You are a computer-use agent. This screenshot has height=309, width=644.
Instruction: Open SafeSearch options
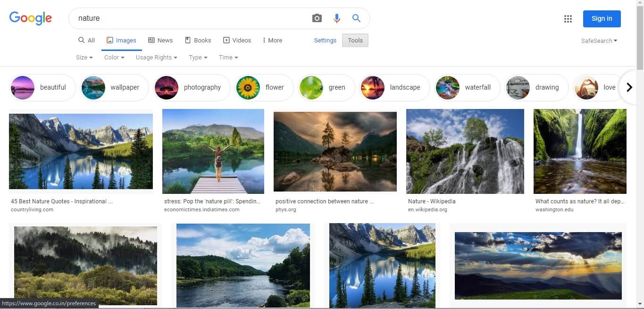(598, 41)
